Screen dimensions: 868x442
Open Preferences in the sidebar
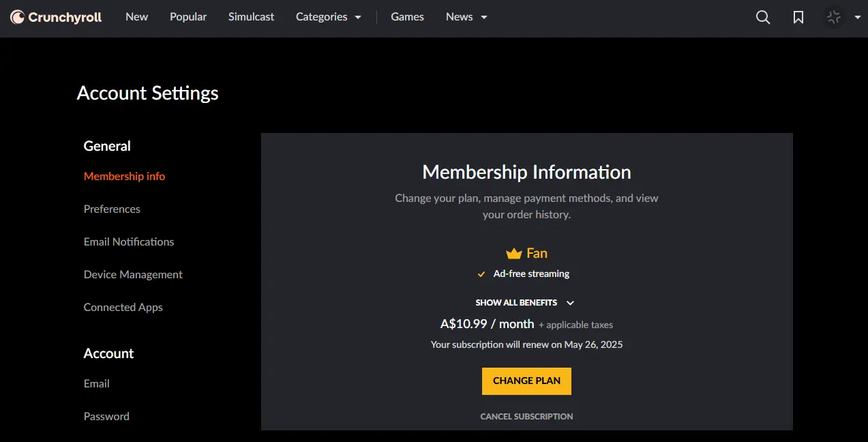[x=112, y=209]
